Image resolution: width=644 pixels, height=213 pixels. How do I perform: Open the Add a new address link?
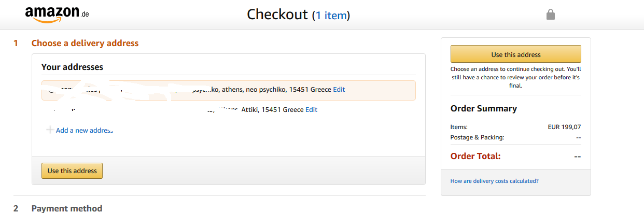[85, 130]
